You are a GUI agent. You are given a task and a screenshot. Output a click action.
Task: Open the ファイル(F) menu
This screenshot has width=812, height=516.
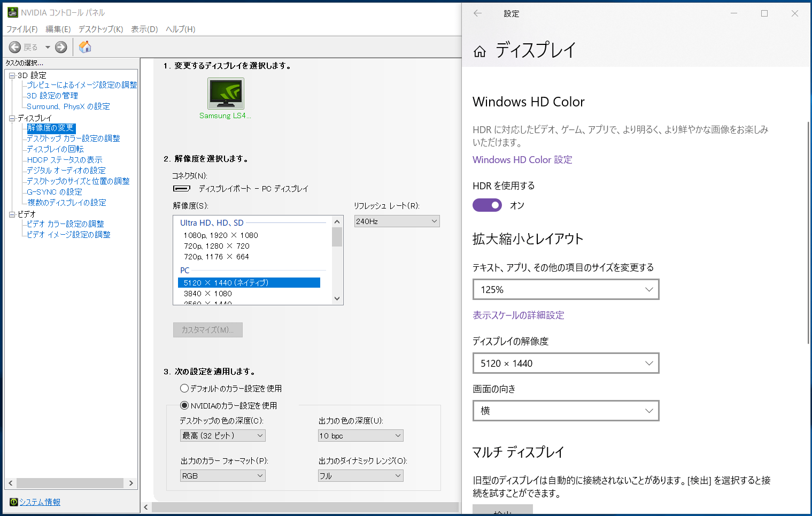pos(22,29)
